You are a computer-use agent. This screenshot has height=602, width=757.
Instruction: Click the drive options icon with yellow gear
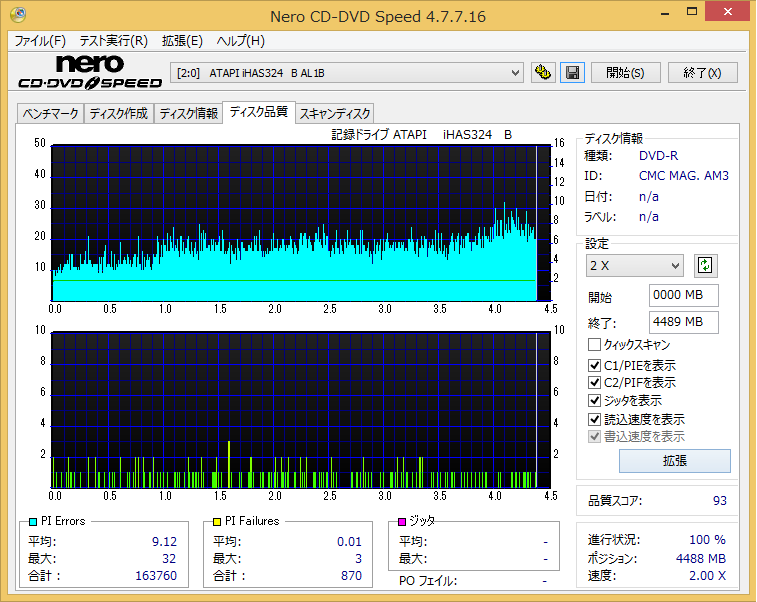pyautogui.click(x=543, y=73)
